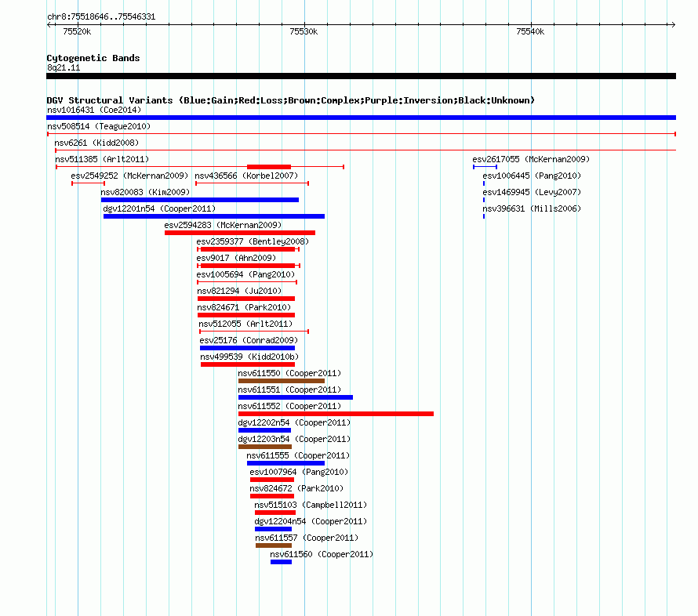Click the nsv611560 (Cooper2011) label

pyautogui.click(x=322, y=554)
